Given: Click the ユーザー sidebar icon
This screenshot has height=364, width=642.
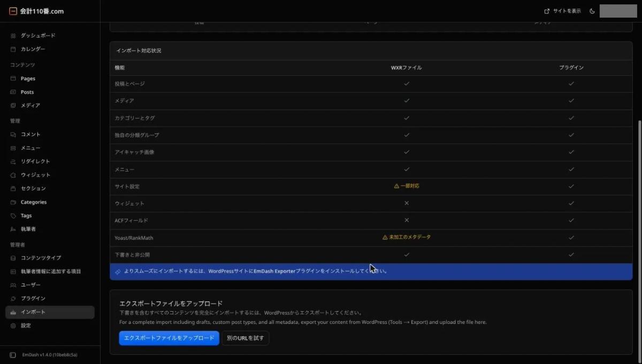Looking at the screenshot, I should (13, 285).
